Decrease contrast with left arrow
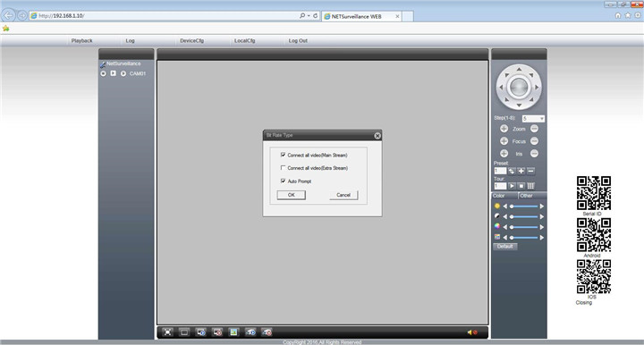 505,216
